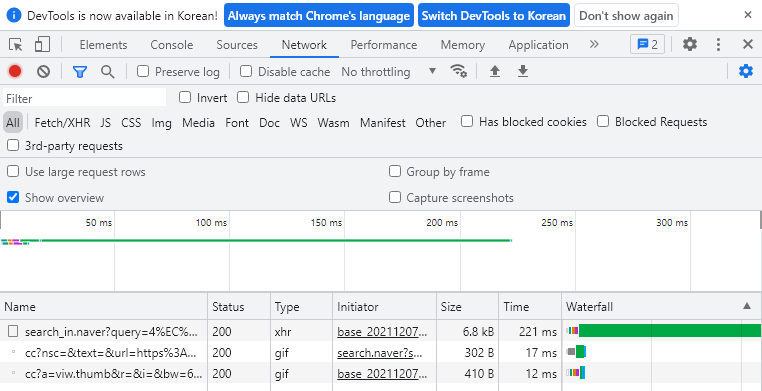Check 3rd-party requests checkbox
This screenshot has height=391, width=762.
13,145
